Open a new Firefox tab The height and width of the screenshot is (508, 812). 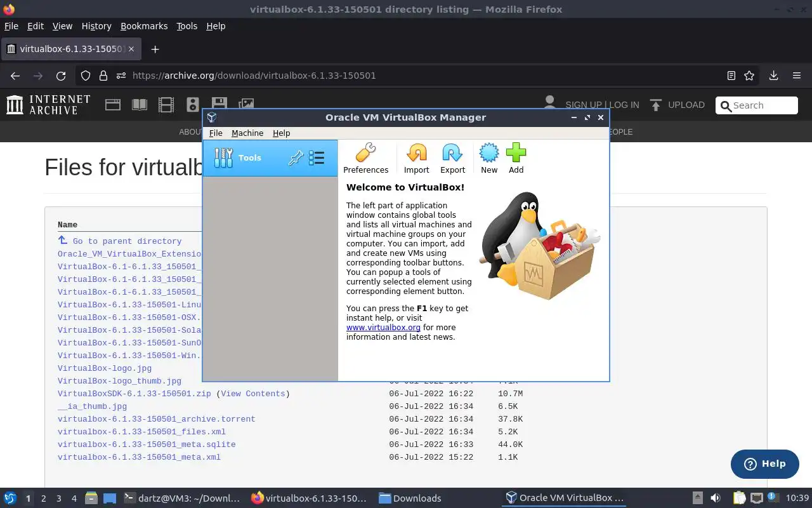click(155, 49)
